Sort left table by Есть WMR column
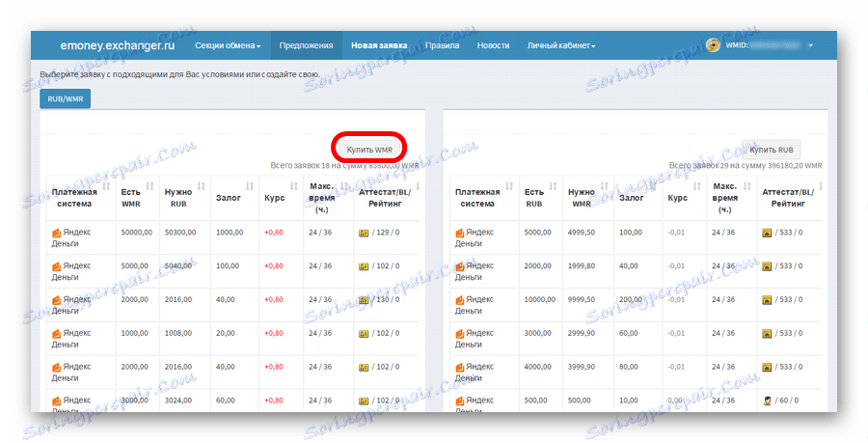 tap(150, 185)
